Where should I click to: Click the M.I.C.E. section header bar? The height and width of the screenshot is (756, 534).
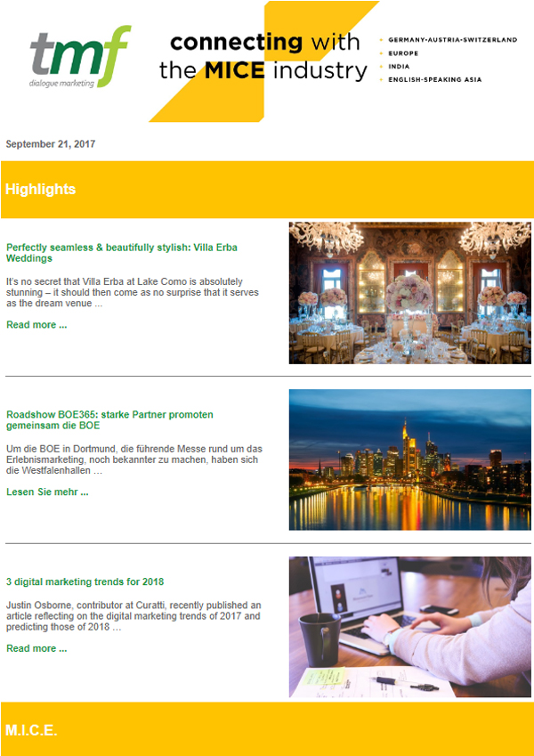tap(267, 729)
